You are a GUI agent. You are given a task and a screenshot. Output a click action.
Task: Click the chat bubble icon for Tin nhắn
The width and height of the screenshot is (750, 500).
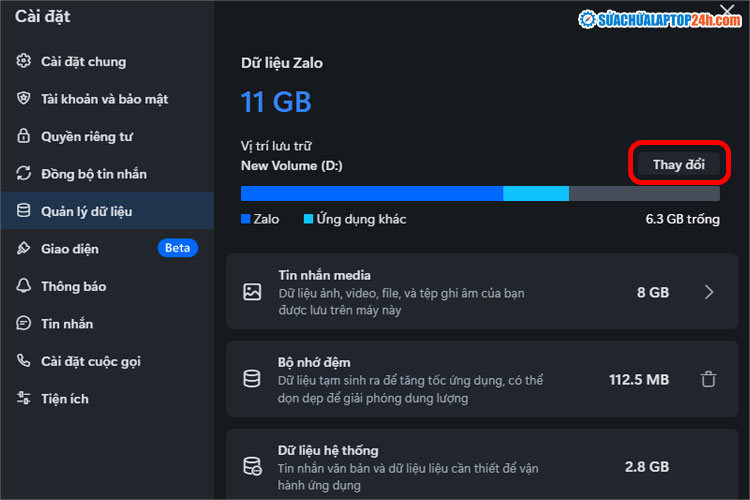click(x=24, y=324)
